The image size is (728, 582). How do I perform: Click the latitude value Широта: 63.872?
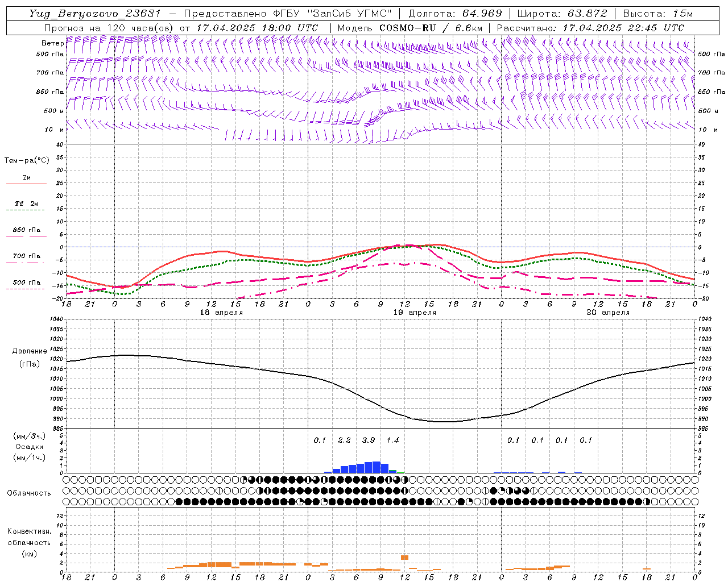[x=562, y=14]
